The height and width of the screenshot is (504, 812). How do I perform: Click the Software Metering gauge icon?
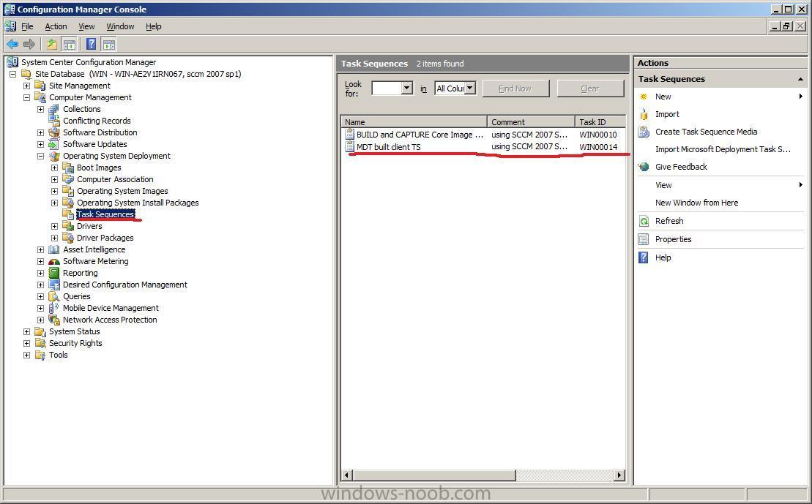point(54,261)
